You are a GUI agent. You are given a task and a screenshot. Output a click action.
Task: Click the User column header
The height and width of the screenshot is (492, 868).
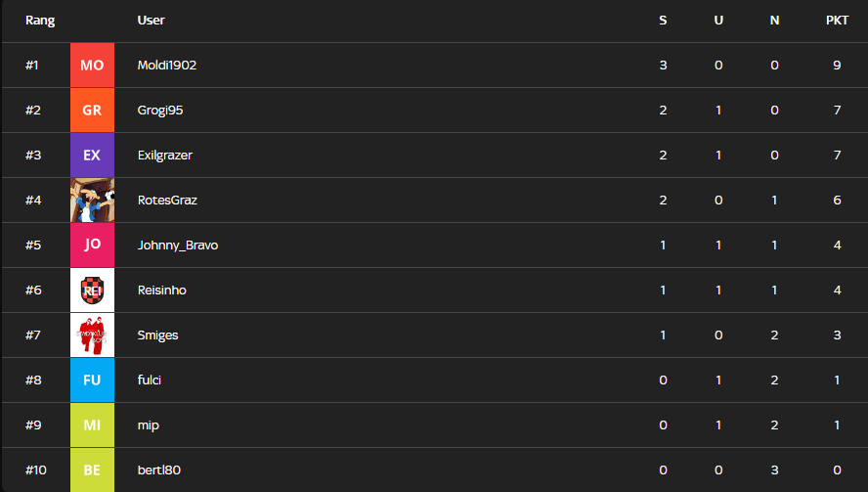click(152, 21)
